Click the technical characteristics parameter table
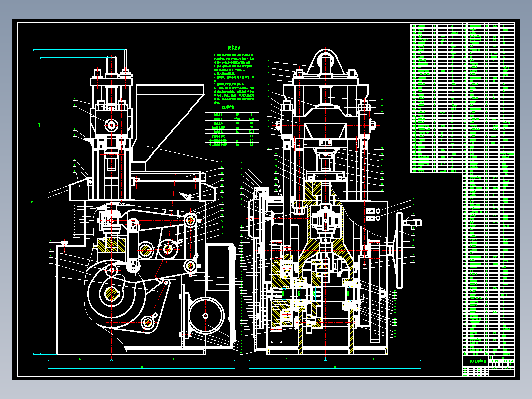Image resolution: width=532 pixels, height=399 pixels. pos(232,129)
